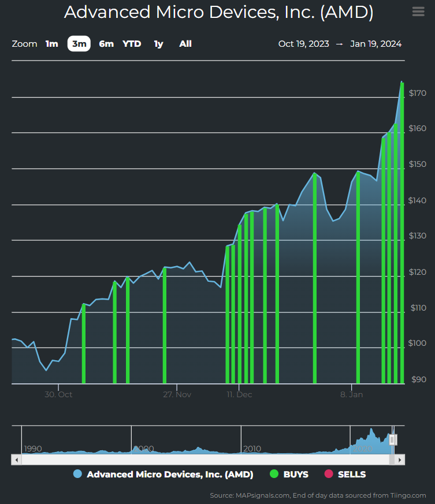The image size is (435, 504).
Task: Click the navigator range handle
Action: point(393,440)
